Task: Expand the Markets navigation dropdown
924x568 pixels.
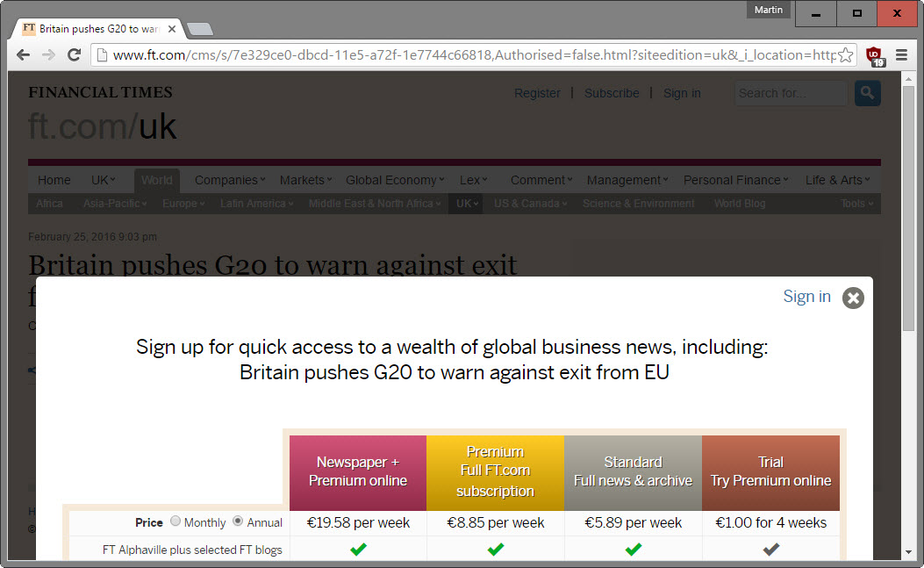Action: pos(306,180)
